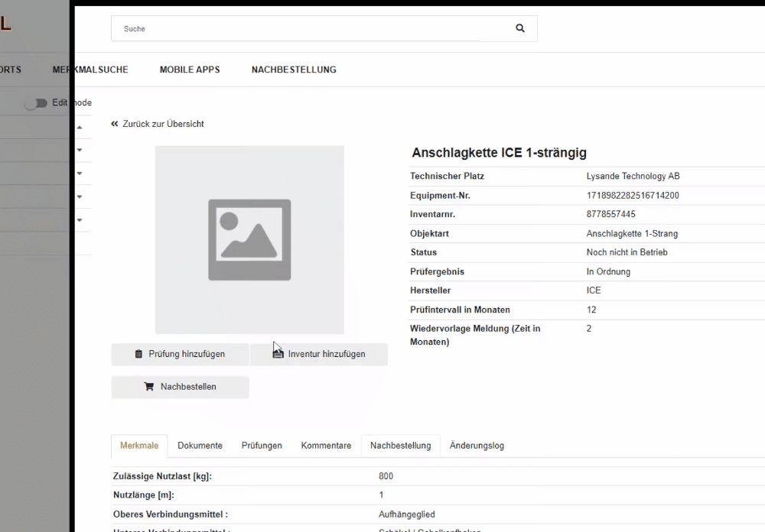This screenshot has width=765, height=532.
Task: Open the Mobile Apps menu item
Action: click(190, 70)
